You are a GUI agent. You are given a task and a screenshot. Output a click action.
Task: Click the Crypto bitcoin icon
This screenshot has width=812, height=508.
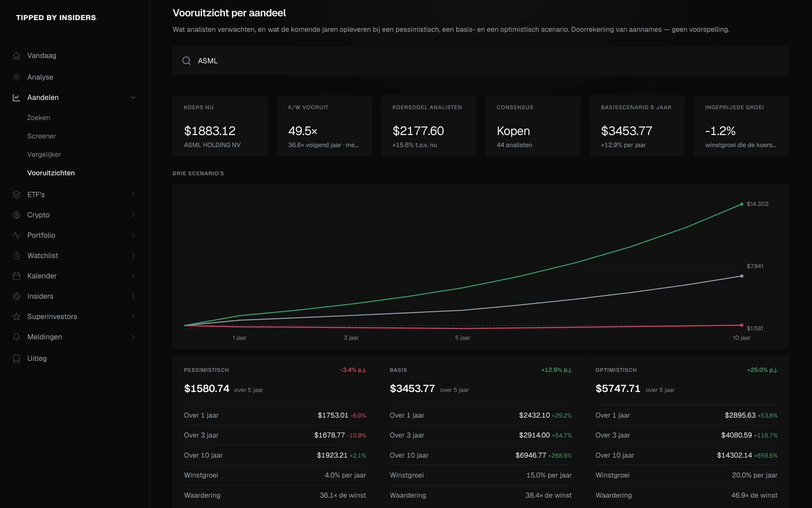coord(16,215)
